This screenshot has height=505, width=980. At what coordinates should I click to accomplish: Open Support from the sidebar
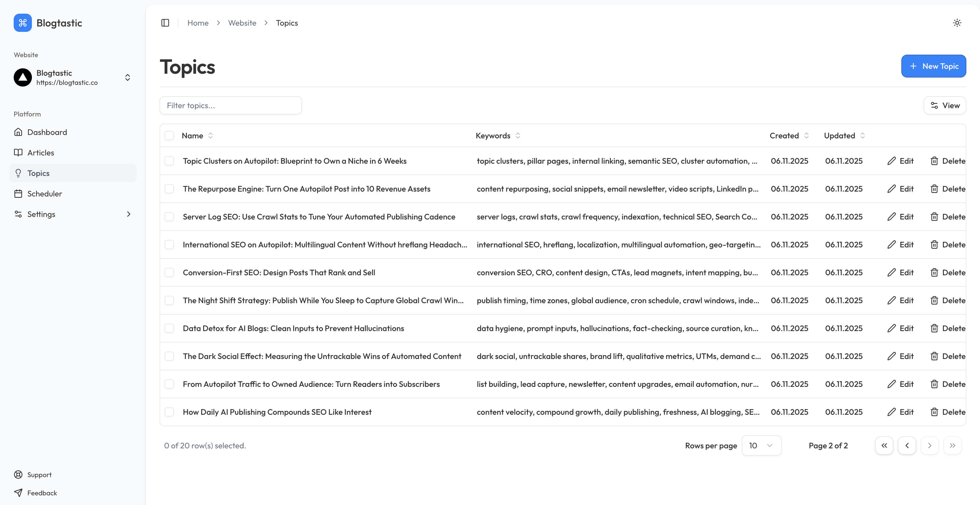click(39, 475)
